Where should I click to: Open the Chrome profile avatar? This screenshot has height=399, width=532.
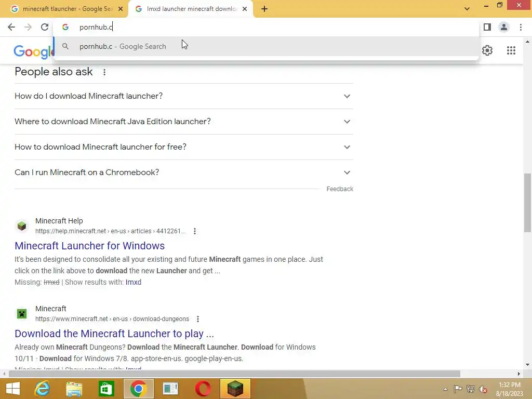click(504, 27)
